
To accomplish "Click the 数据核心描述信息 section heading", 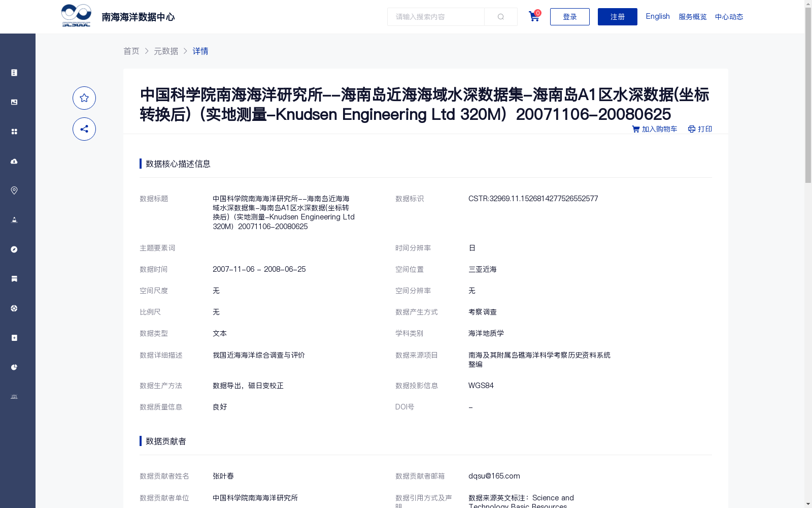I will (x=178, y=164).
